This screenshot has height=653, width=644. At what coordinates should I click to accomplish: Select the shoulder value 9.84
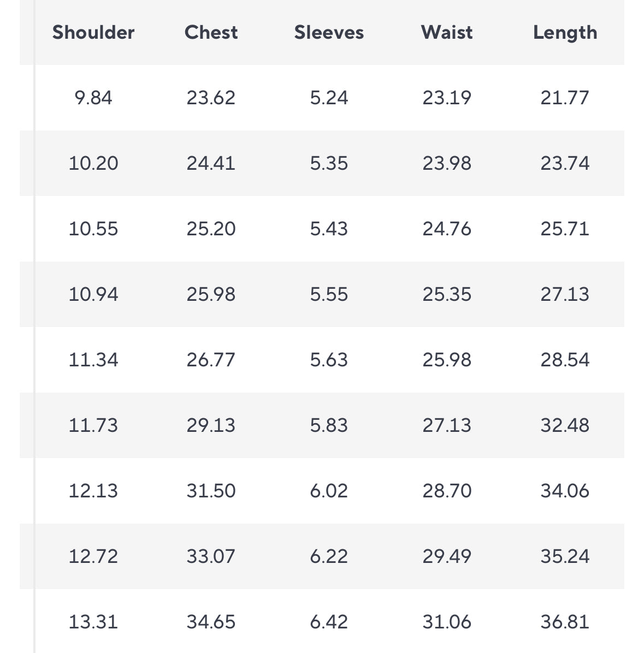(93, 98)
